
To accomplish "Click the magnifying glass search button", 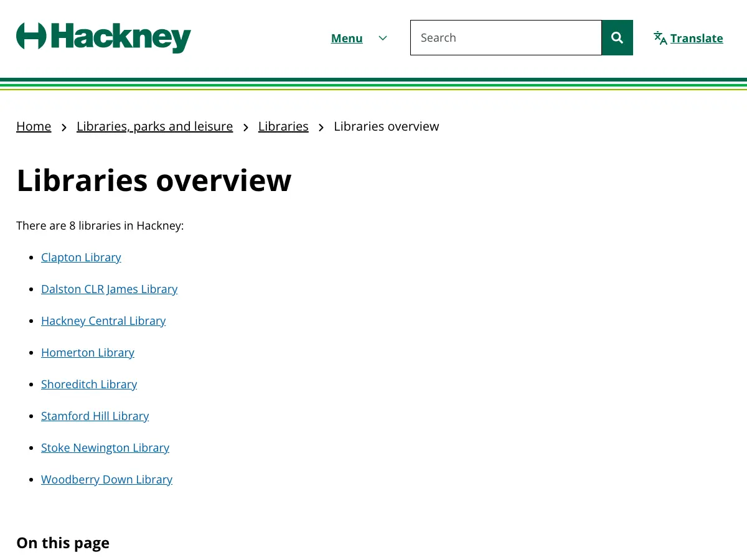I will 618,38.
